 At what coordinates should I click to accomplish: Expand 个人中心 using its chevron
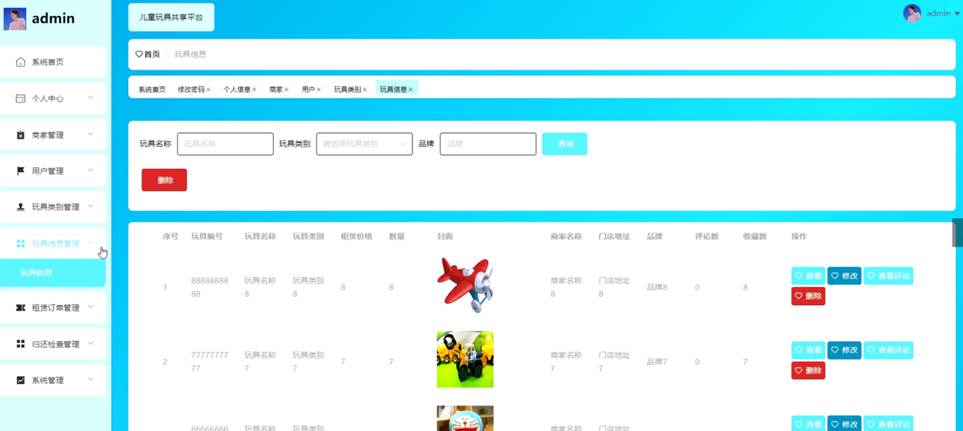(x=90, y=98)
